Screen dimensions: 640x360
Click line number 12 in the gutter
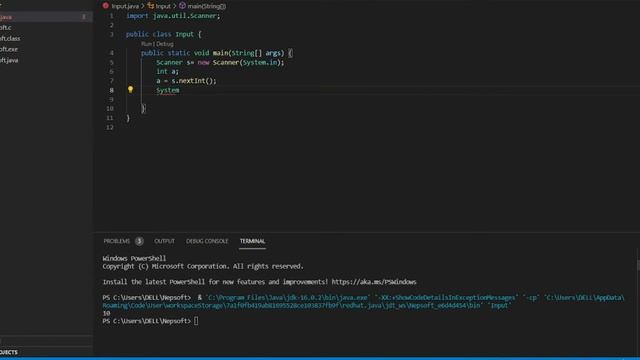[110, 127]
